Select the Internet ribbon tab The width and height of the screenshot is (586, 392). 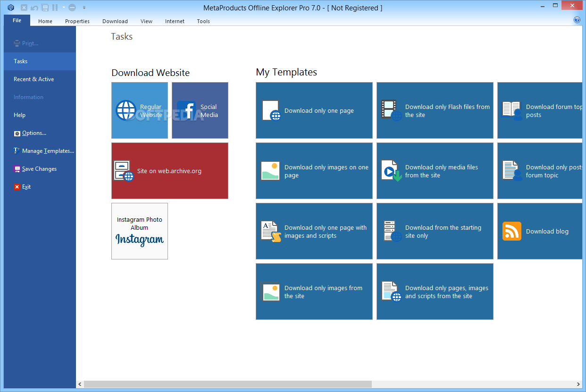coord(175,21)
